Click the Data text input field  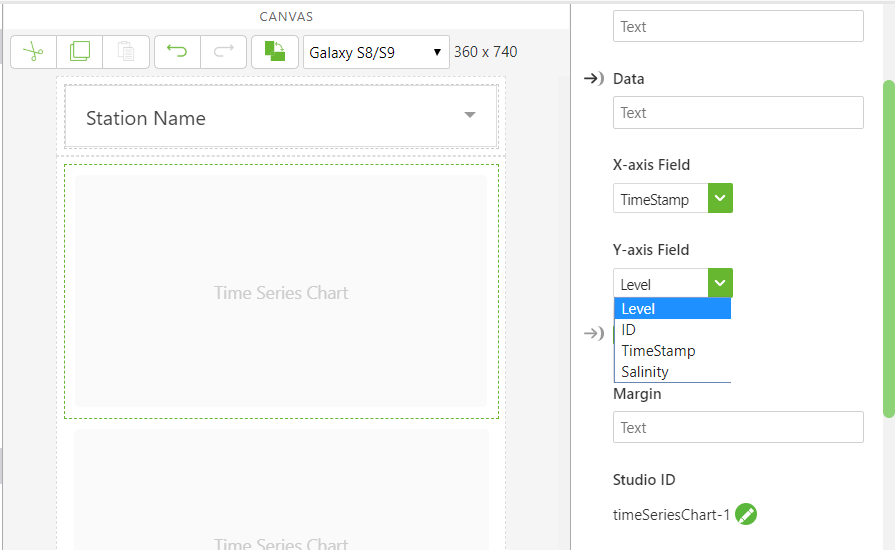[x=738, y=113]
